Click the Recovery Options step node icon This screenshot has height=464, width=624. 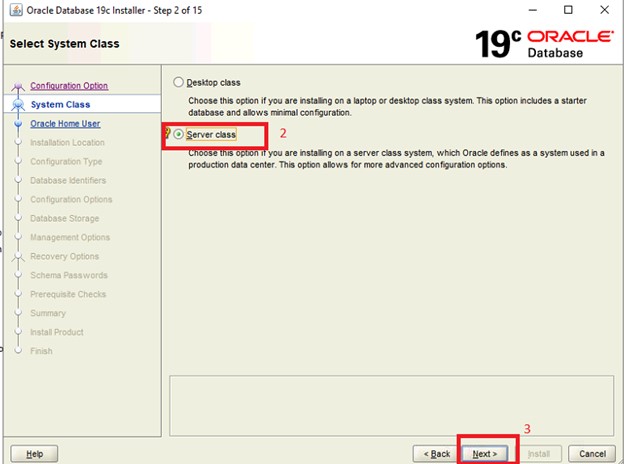coord(17,257)
